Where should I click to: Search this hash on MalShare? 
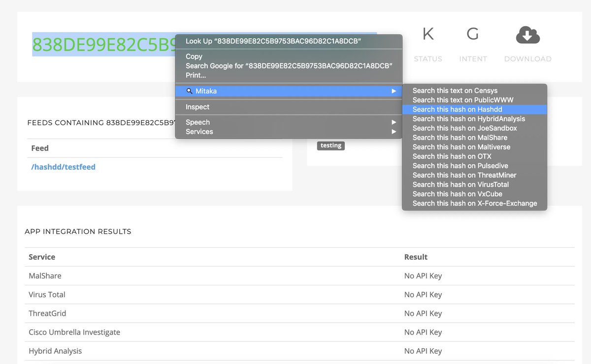pyautogui.click(x=474, y=137)
